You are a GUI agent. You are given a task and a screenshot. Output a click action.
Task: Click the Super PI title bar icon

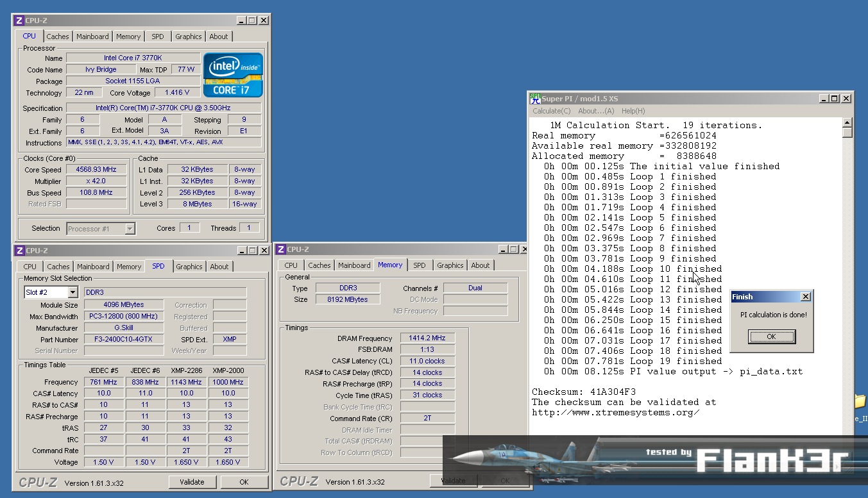point(535,98)
